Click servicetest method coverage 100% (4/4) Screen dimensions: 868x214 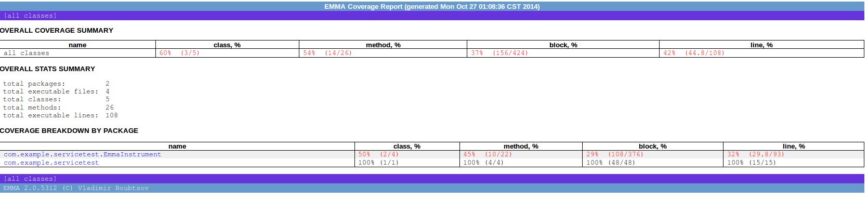483,163
